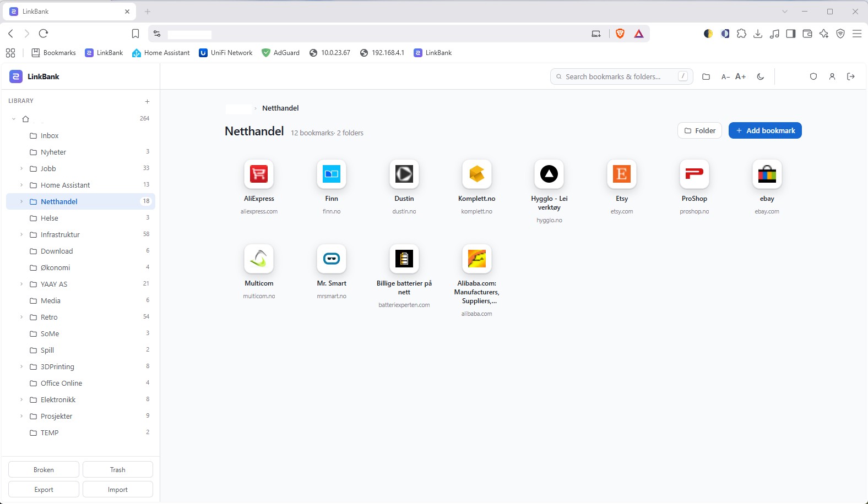Open the Etsy bookmark icon
The width and height of the screenshot is (868, 504).
pos(622,174)
